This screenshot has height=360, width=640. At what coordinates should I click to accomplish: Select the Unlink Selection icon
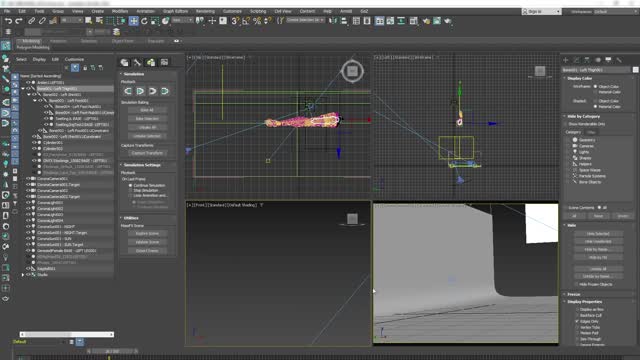point(42,21)
